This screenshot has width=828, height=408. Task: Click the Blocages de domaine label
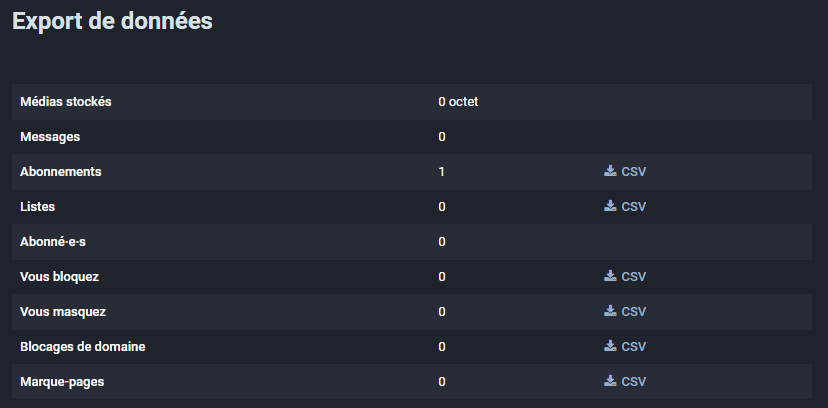click(x=82, y=347)
